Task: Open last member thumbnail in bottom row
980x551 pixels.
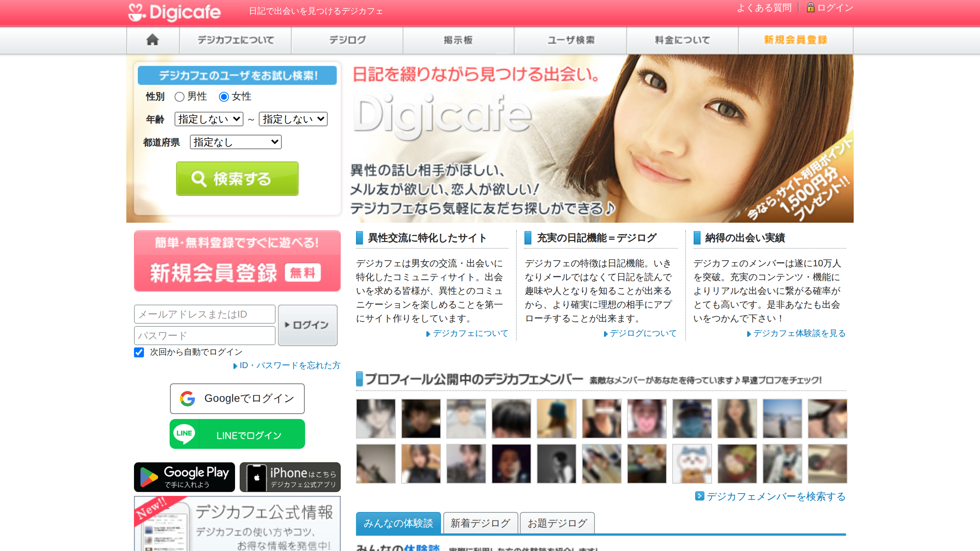Action: (x=828, y=464)
